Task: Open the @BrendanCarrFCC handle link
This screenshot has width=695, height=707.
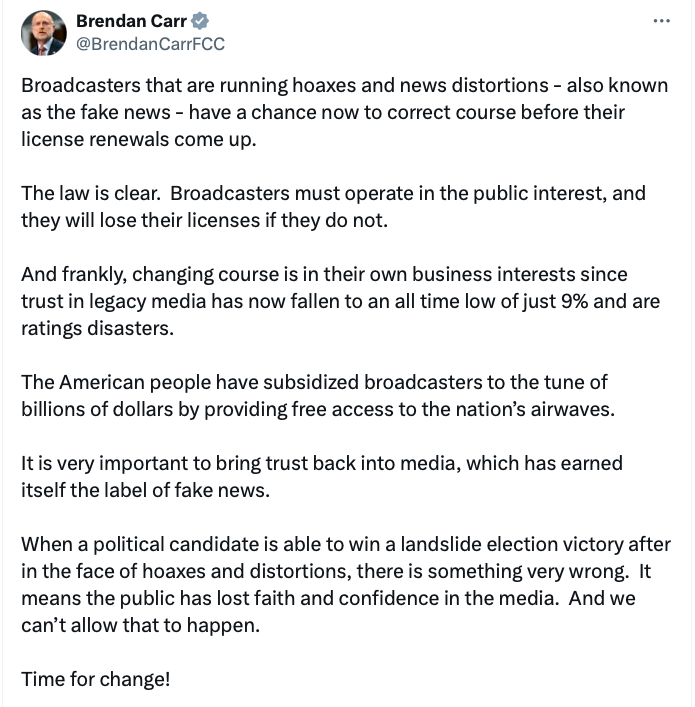Action: [151, 43]
